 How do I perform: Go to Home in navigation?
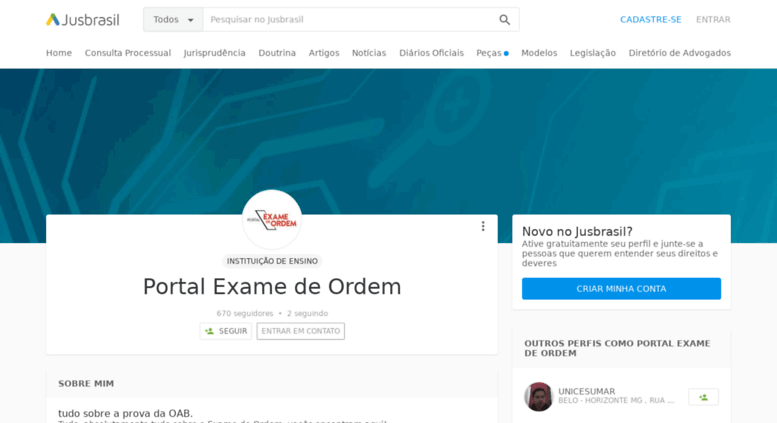point(59,53)
